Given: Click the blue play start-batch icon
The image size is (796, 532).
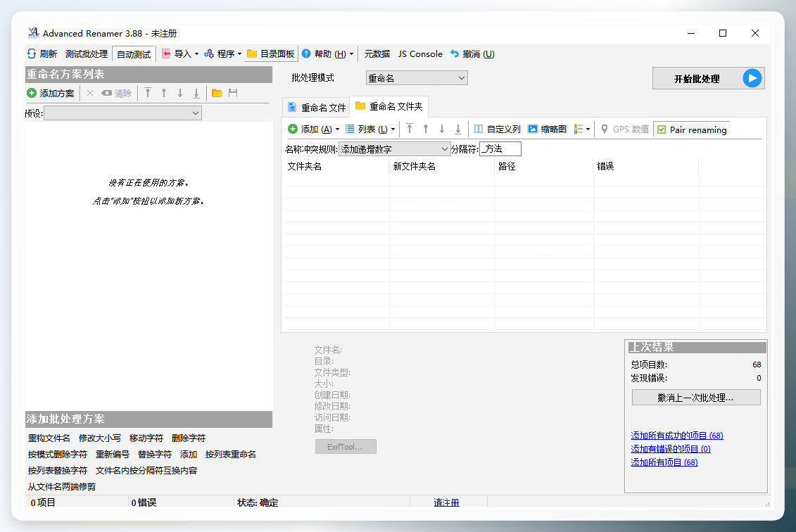Looking at the screenshot, I should coord(752,78).
